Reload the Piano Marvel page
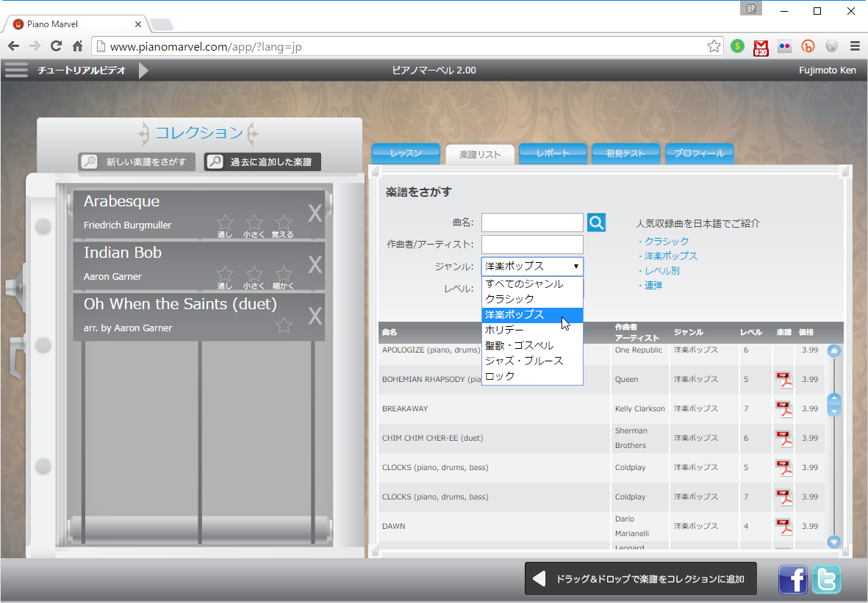868x603 pixels. click(56, 46)
